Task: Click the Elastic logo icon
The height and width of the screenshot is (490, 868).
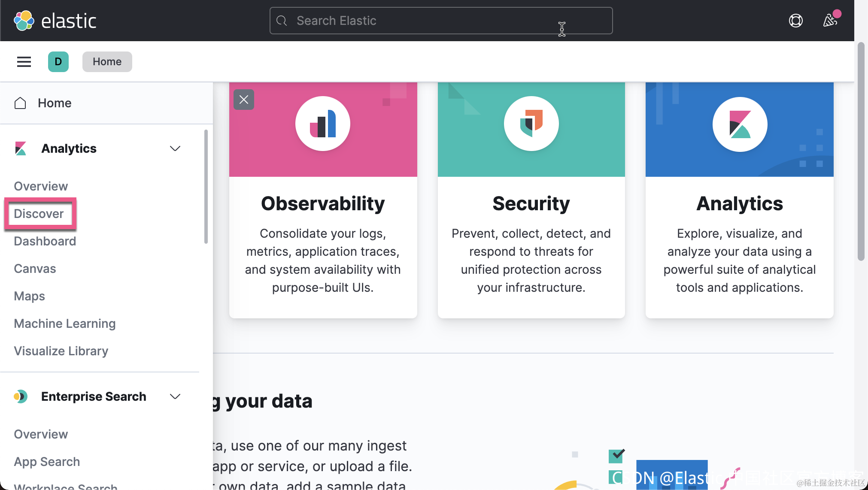Action: click(x=24, y=21)
